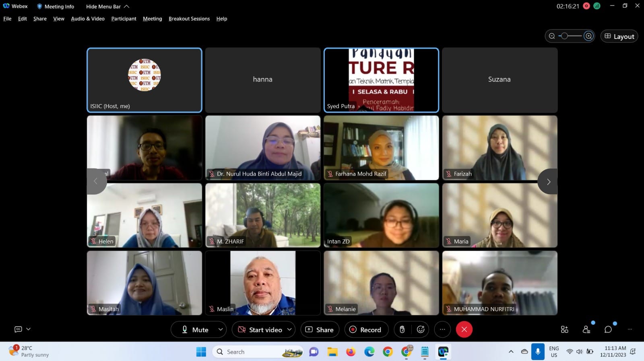Click the zoom in magnifier icon

click(x=588, y=36)
